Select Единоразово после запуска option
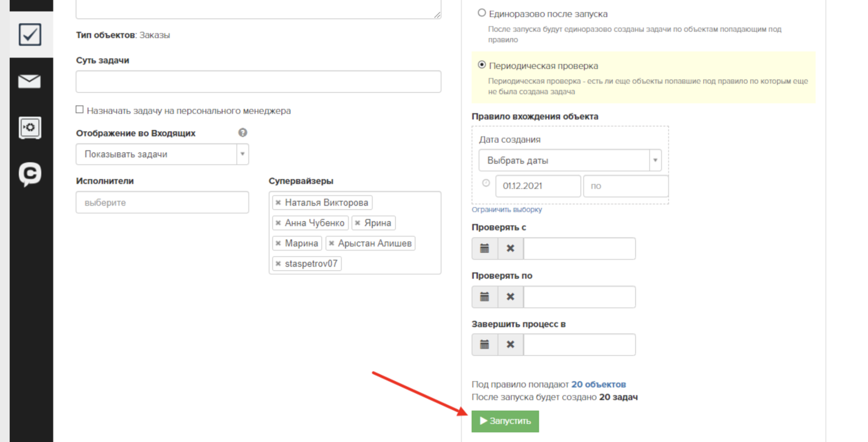This screenshot has height=442, width=868. point(482,13)
